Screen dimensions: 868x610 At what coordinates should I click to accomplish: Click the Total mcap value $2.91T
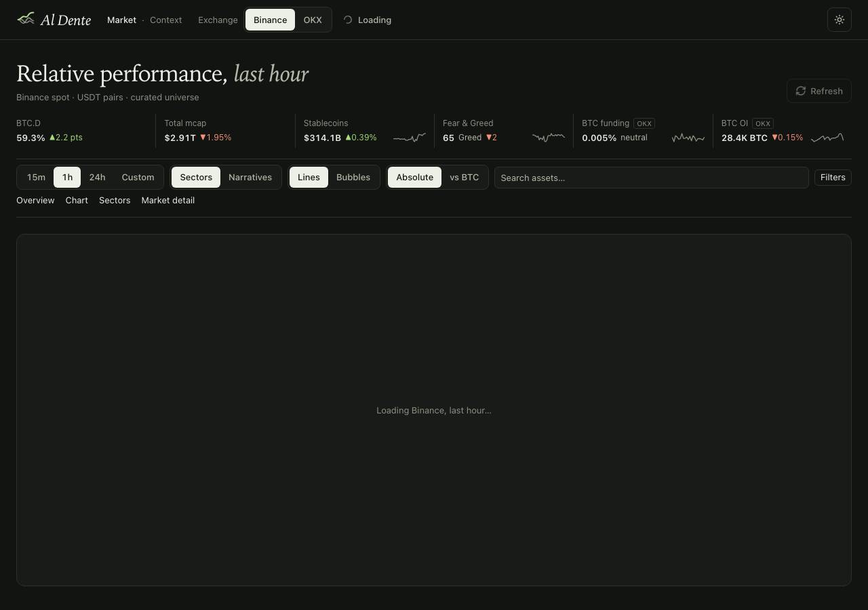(180, 138)
